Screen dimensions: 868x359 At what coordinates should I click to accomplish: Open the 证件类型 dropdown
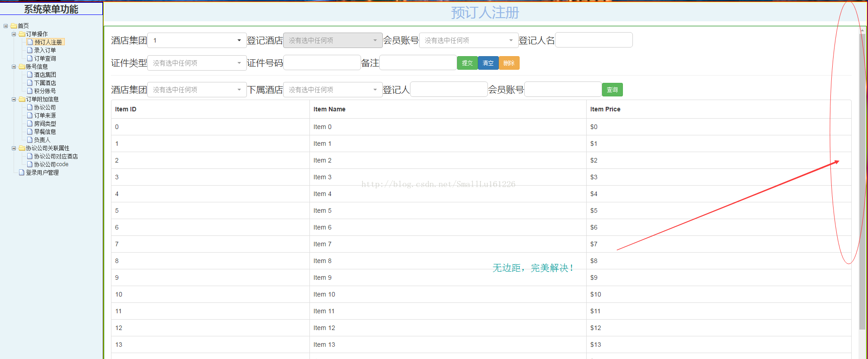pyautogui.click(x=197, y=63)
